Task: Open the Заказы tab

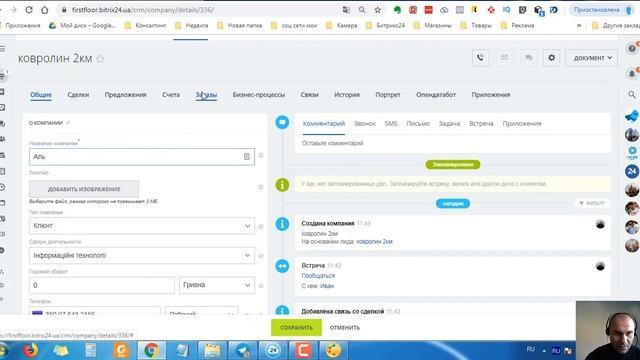Action: point(206,95)
